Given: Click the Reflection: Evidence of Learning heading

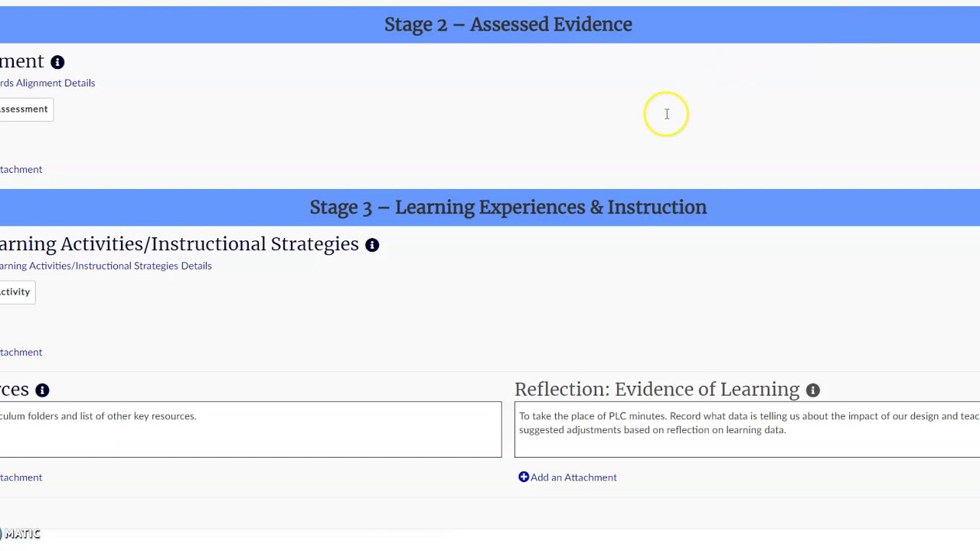Looking at the screenshot, I should 657,390.
